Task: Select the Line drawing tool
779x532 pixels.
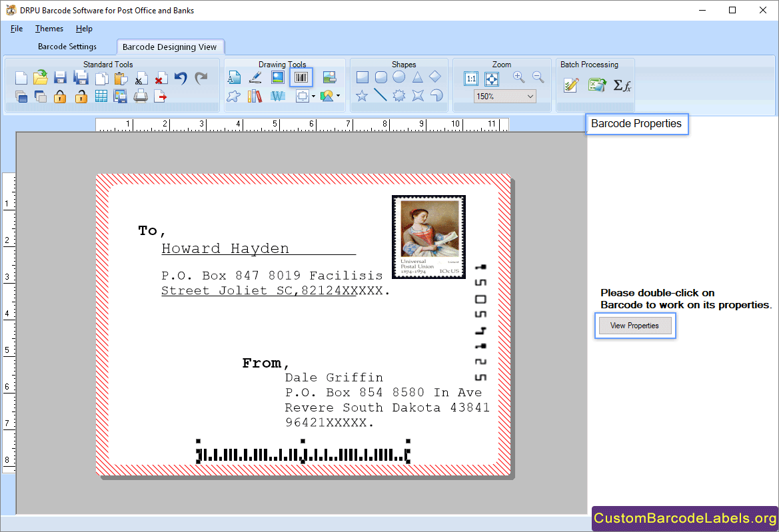Action: [381, 95]
